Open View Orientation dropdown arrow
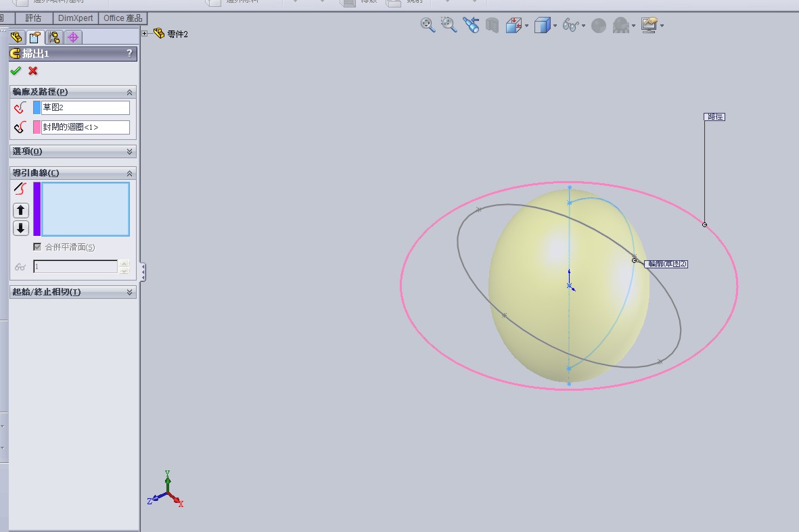The image size is (799, 532). pos(526,26)
